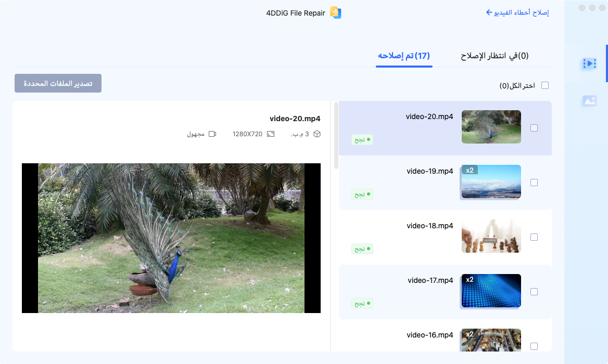Click the نجح success badge on video-20.mp4

point(362,139)
